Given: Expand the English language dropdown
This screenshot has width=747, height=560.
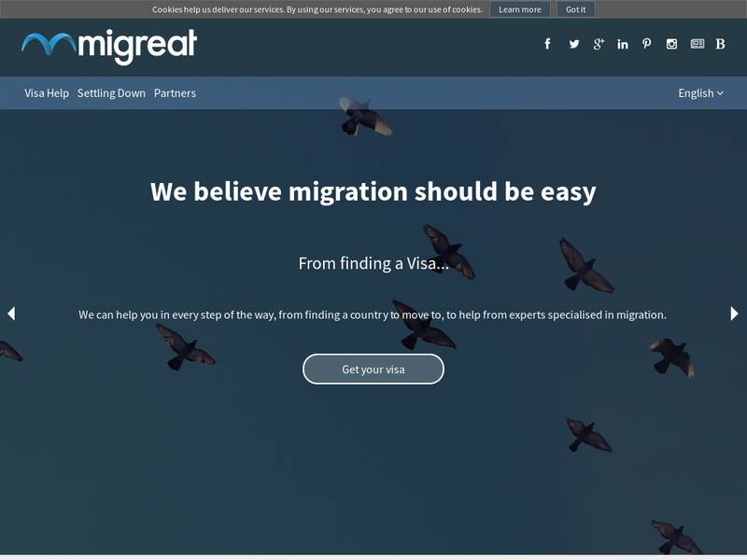Looking at the screenshot, I should tap(701, 92).
